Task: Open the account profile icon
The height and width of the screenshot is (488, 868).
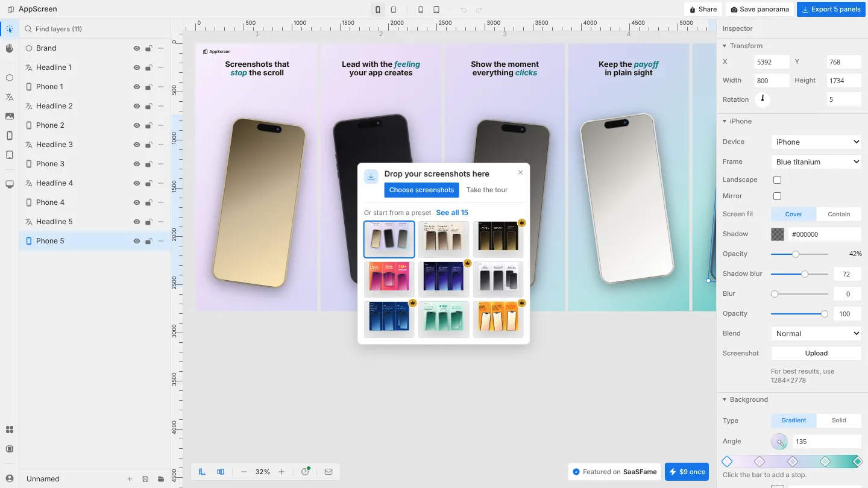Action: pyautogui.click(x=9, y=478)
